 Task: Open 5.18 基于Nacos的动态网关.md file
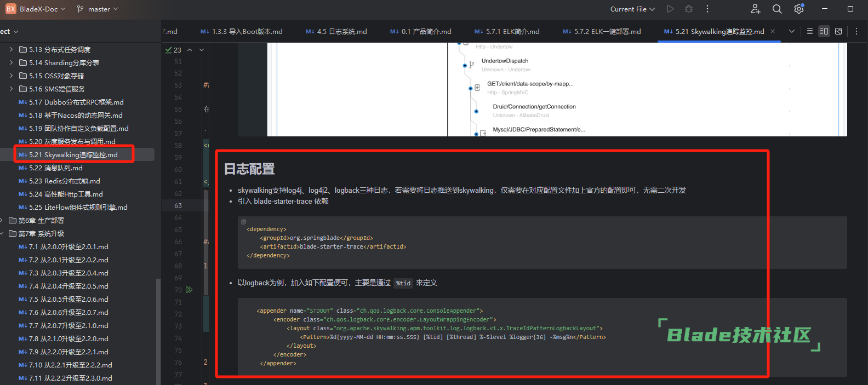point(71,115)
